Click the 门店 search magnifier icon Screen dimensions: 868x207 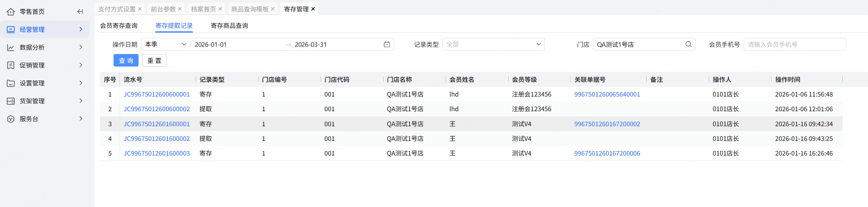point(688,44)
